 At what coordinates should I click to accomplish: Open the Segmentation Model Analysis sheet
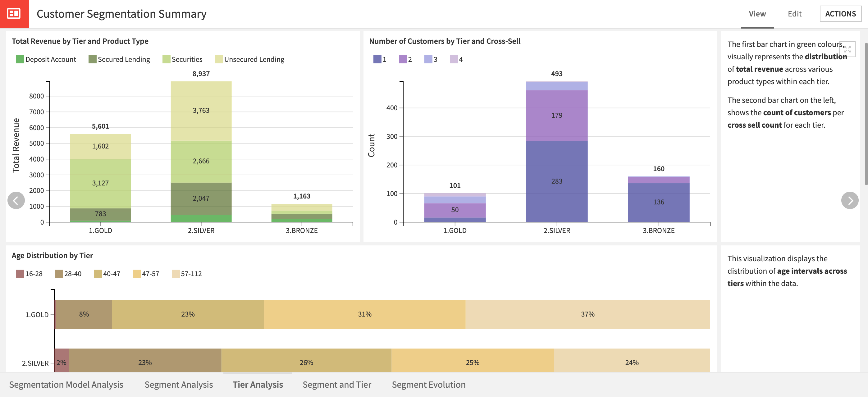pos(66,385)
